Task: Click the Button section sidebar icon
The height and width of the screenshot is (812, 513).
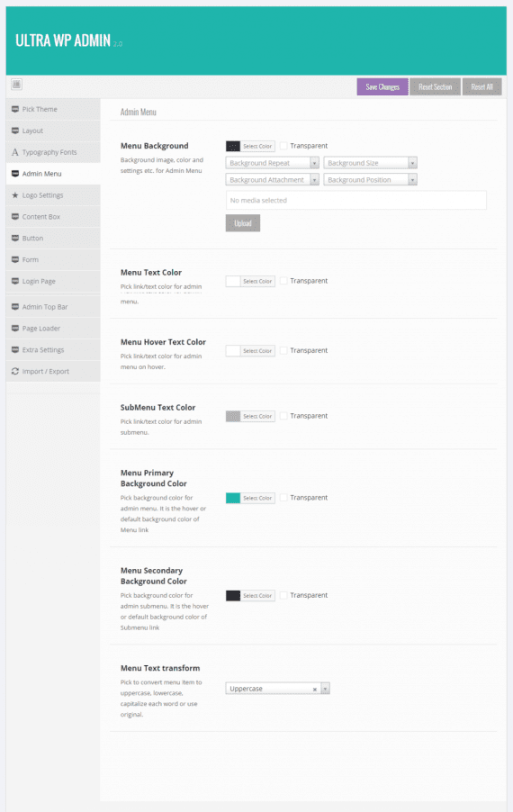Action: click(x=15, y=239)
